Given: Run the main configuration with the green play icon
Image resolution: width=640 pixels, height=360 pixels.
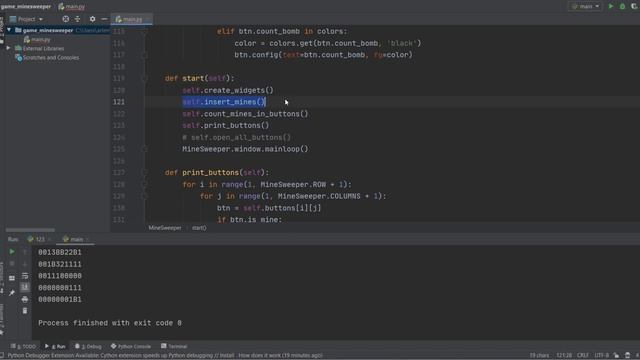Looking at the screenshot, I should [x=611, y=7].
